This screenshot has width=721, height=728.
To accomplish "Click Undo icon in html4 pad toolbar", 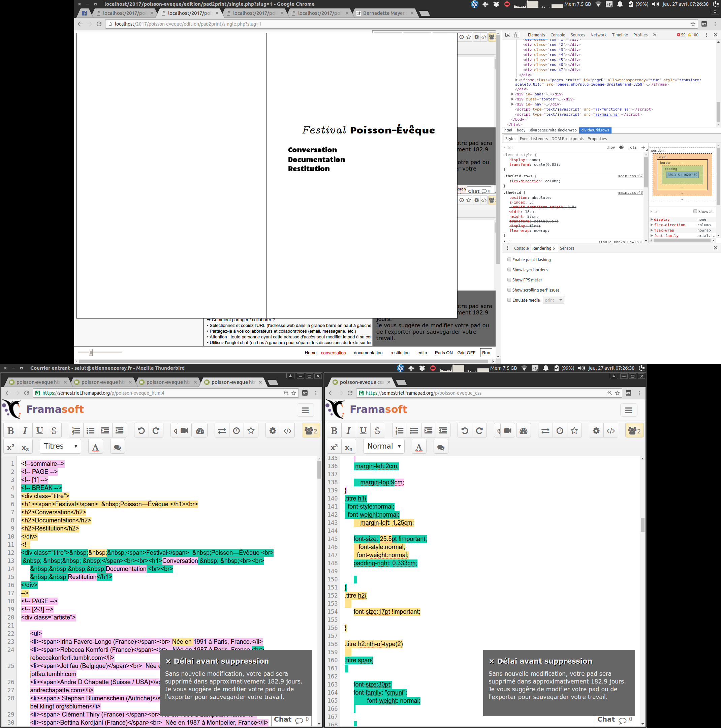I will 141,431.
